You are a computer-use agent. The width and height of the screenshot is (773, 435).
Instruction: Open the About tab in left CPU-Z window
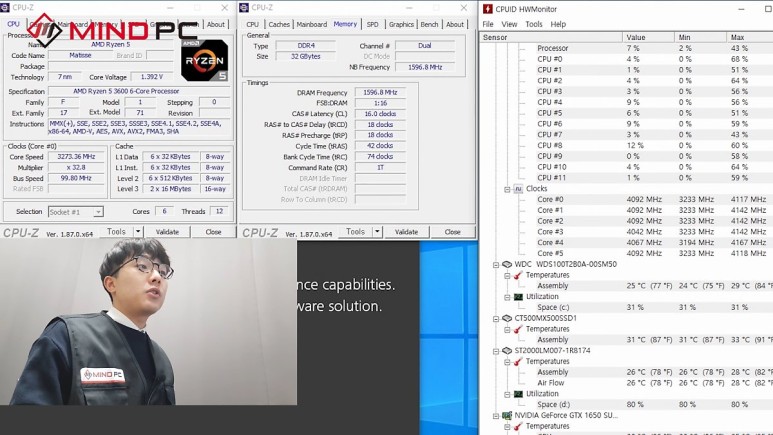215,24
